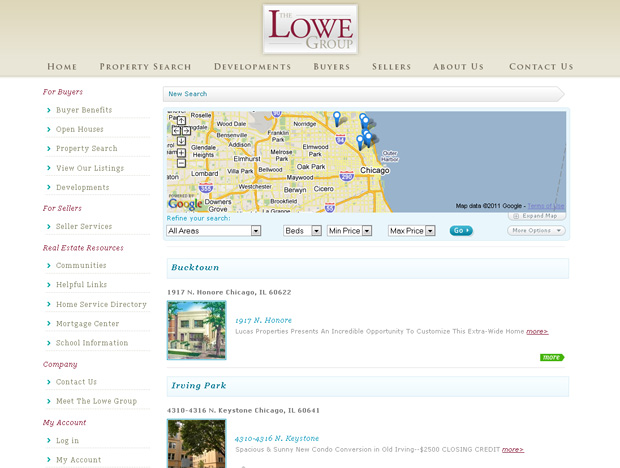
Task: Click the arrow bullet beside Helpful Links
Action: click(x=49, y=285)
